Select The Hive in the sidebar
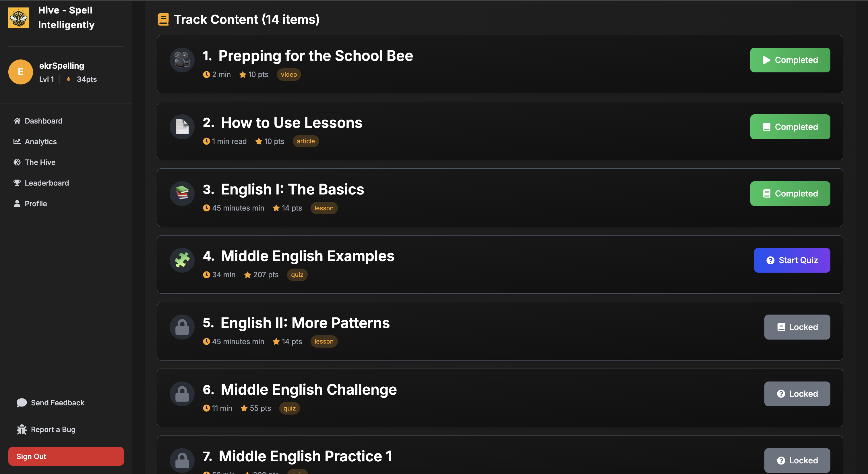Screen dimensions: 868x474 point(40,162)
